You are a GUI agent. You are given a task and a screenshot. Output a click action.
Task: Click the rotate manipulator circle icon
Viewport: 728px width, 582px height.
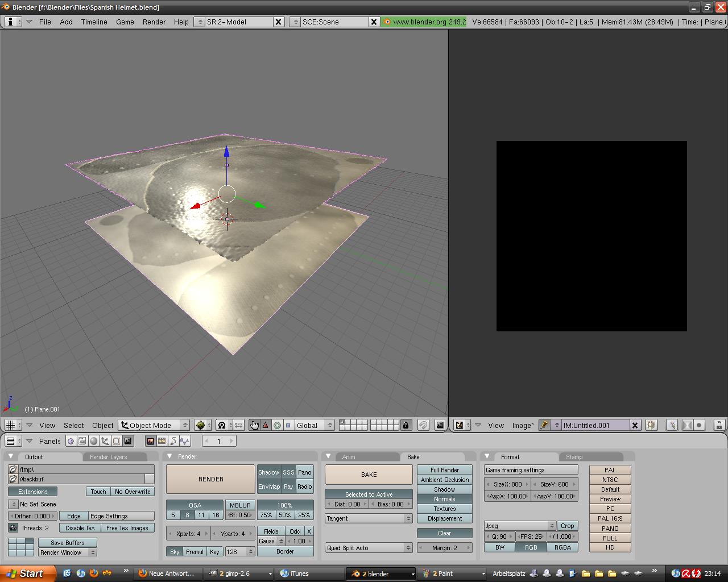(x=277, y=425)
